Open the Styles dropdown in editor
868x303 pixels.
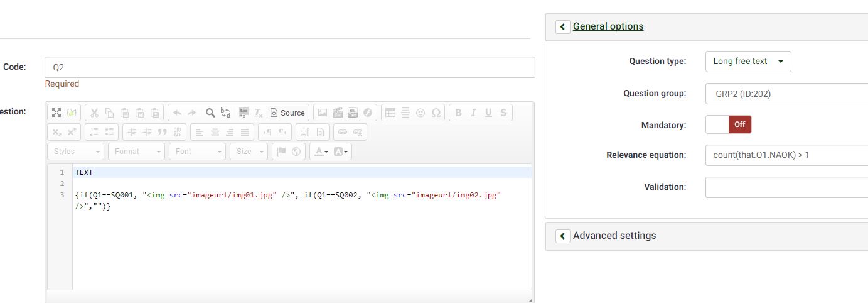coord(75,151)
